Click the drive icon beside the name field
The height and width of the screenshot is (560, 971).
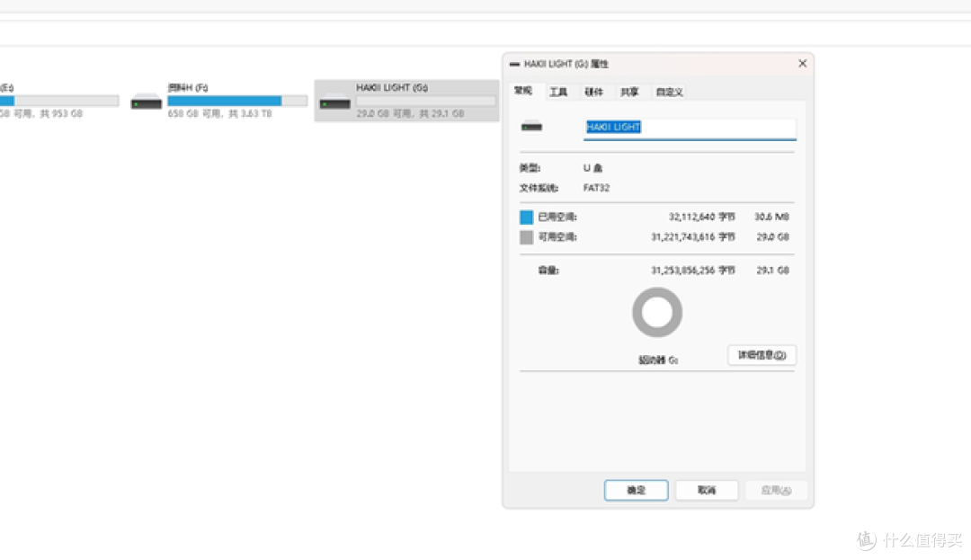point(531,127)
